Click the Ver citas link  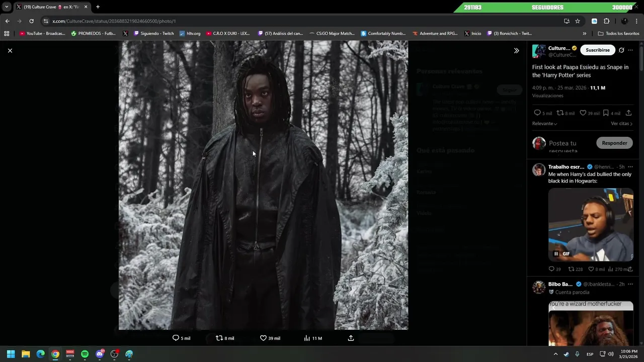coord(621,123)
